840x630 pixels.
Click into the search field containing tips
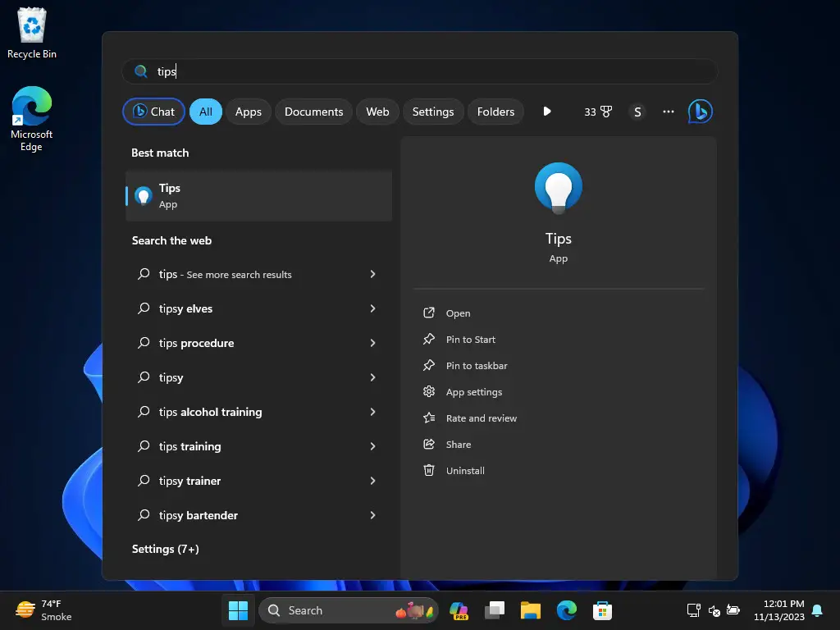click(420, 71)
